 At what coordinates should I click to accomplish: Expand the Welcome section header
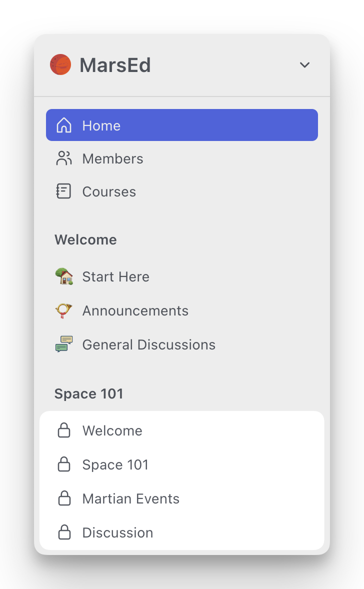point(85,239)
